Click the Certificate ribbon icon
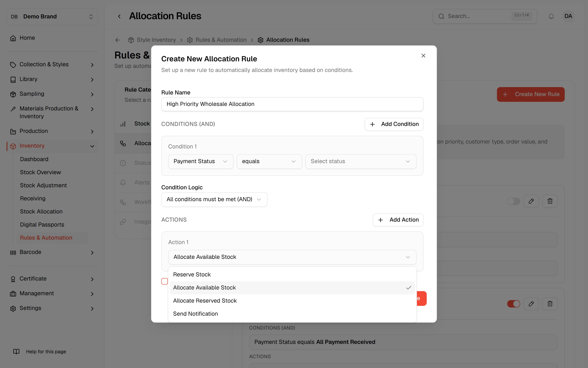Screen dimensions: 588x368 pos(13,279)
